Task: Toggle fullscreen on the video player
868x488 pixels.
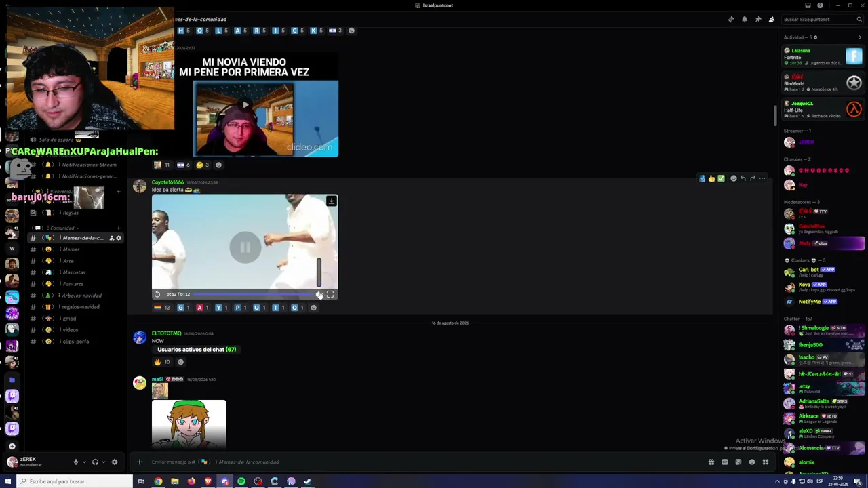Action: point(330,294)
